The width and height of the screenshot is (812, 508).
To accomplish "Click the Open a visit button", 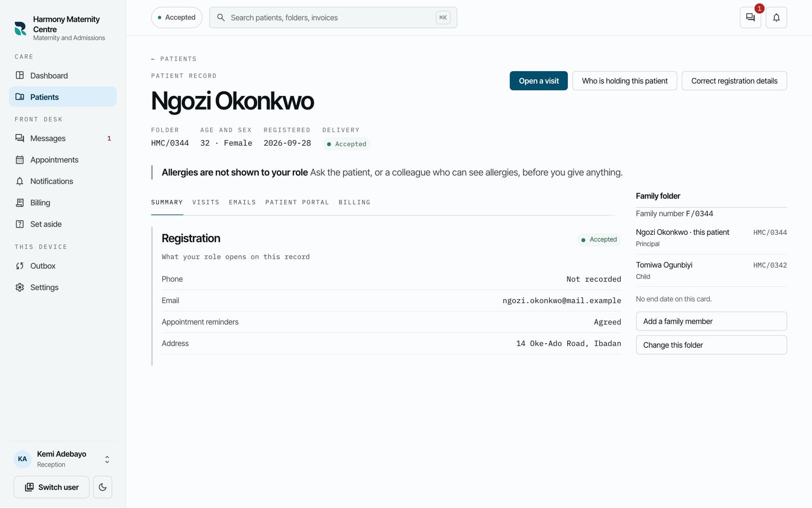I will point(539,81).
